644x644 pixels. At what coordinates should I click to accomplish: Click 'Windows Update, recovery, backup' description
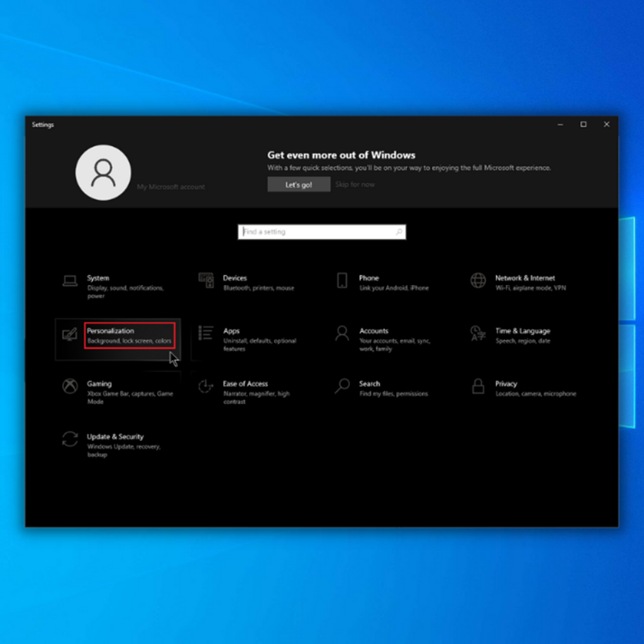pyautogui.click(x=124, y=450)
